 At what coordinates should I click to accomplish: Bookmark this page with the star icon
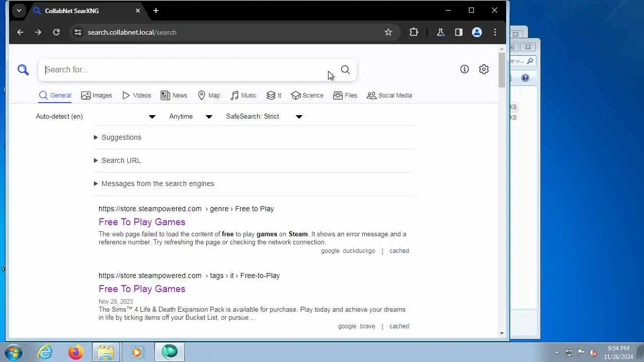pos(388,32)
